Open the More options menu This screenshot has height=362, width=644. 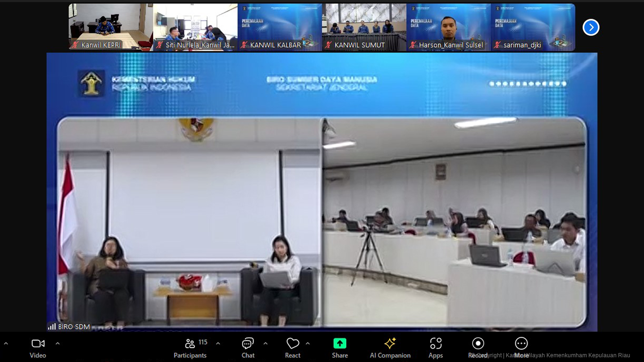tap(521, 344)
